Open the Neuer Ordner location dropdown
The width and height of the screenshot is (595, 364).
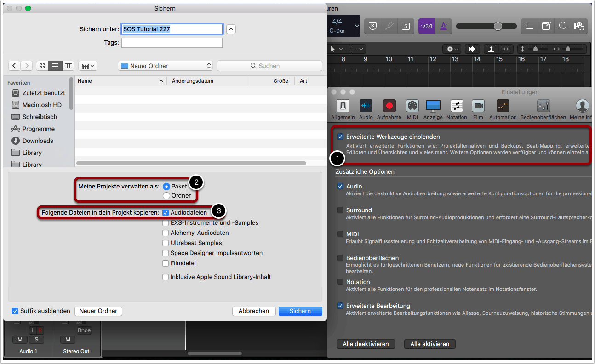point(166,66)
